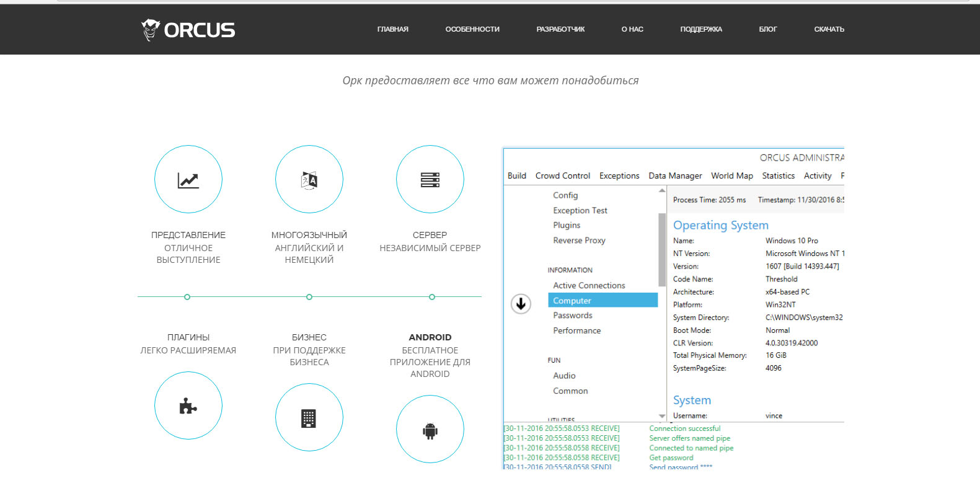This screenshot has width=980, height=496.
Task: Open the ГЛАВНАЯ navigation item
Action: point(392,29)
